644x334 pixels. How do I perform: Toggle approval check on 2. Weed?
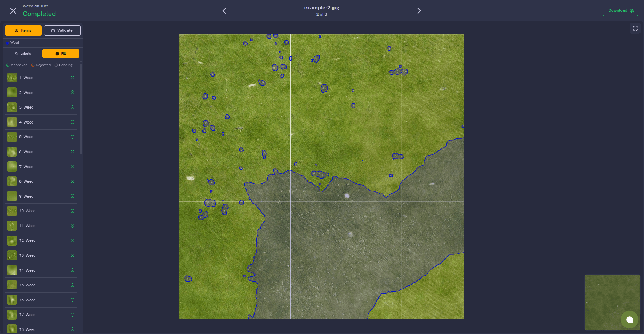tap(72, 93)
